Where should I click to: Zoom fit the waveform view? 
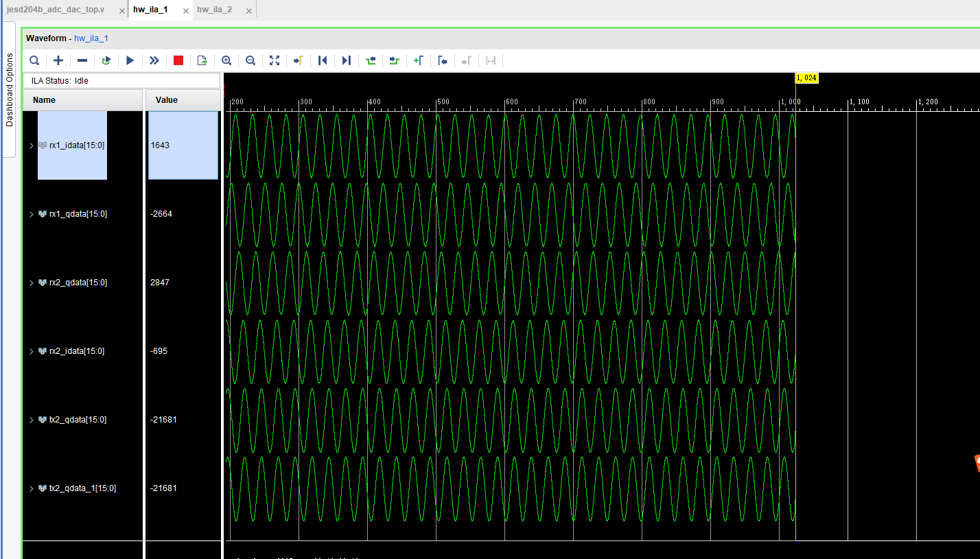275,60
